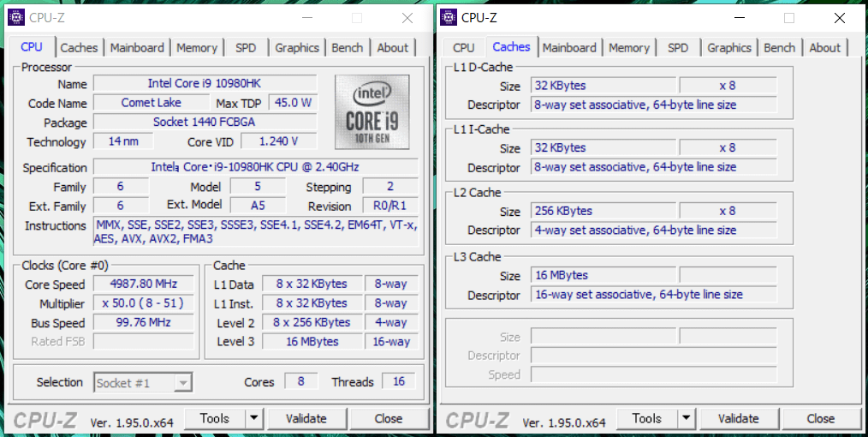The width and height of the screenshot is (868, 437).
Task: Click Specification field with i9-10980HK 2.40GHz
Action: click(256, 167)
